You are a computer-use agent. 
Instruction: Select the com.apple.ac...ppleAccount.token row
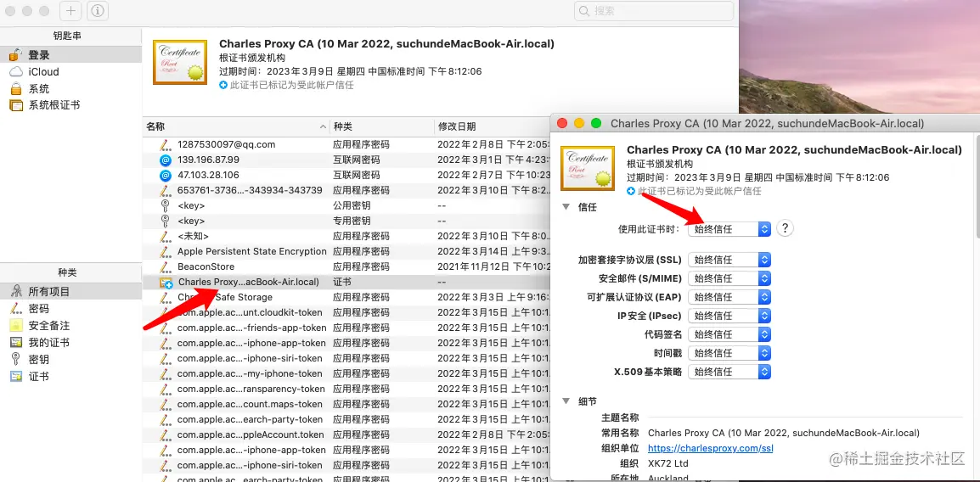click(346, 434)
